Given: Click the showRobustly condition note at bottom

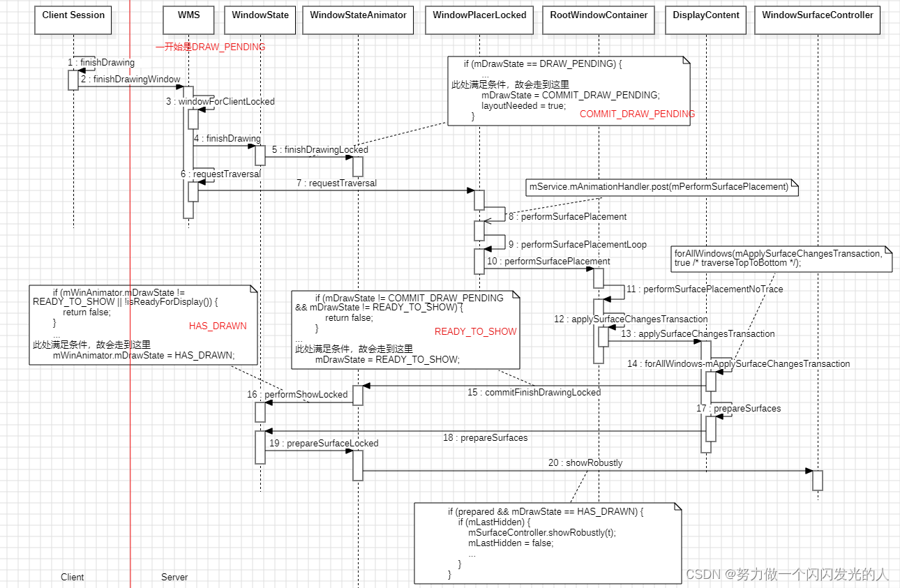Looking at the screenshot, I should [x=548, y=543].
